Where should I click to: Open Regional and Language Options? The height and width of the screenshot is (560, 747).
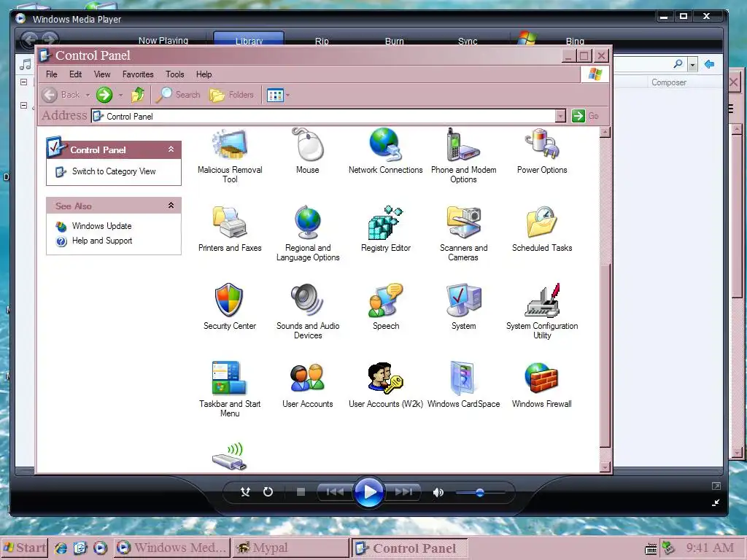pos(308,233)
